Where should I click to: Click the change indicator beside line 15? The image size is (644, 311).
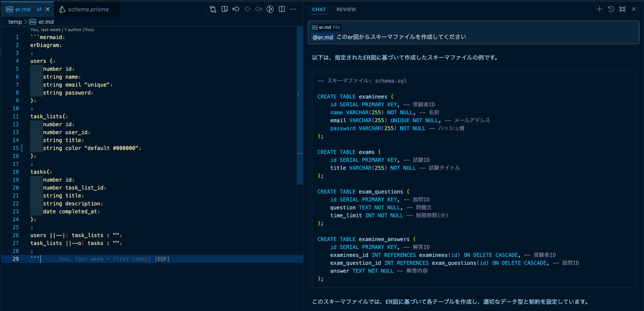[22, 148]
